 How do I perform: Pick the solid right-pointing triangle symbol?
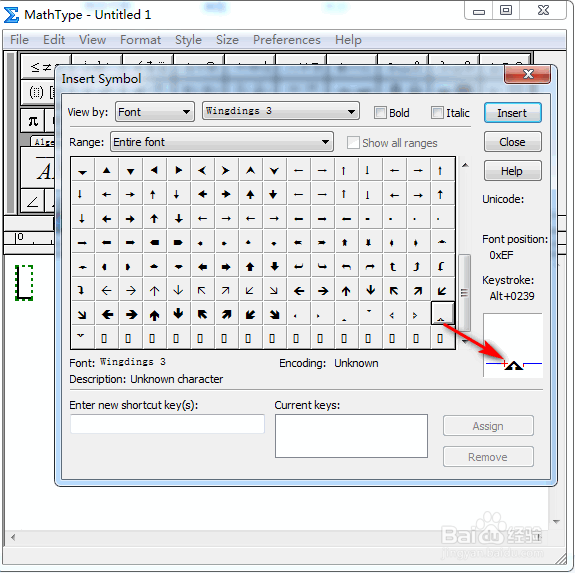[x=179, y=170]
